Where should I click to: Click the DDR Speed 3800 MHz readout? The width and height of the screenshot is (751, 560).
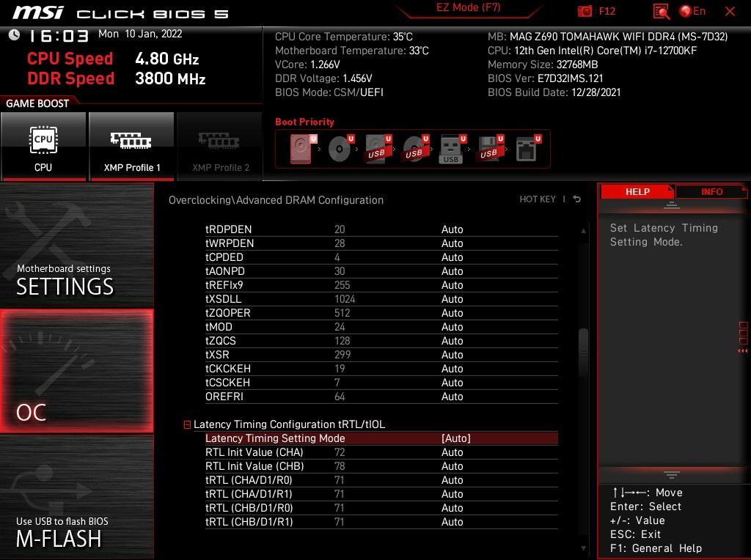[x=117, y=78]
